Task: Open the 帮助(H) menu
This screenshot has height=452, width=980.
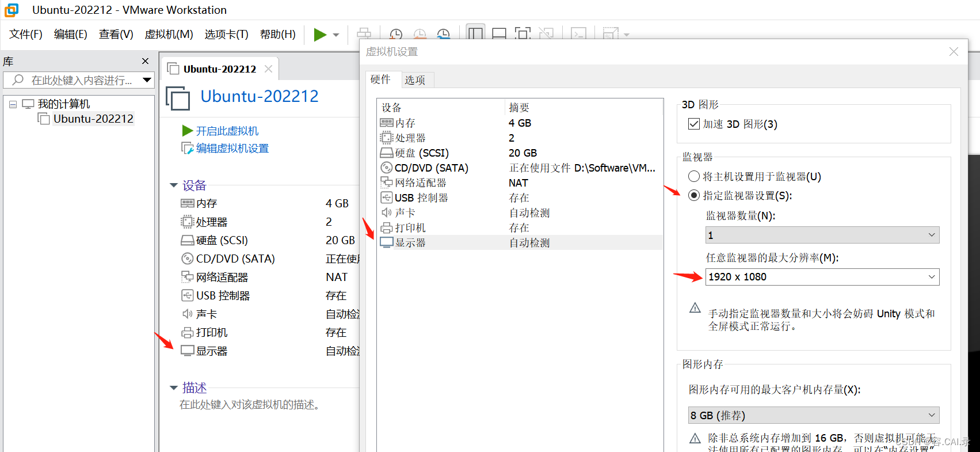Action: point(278,35)
